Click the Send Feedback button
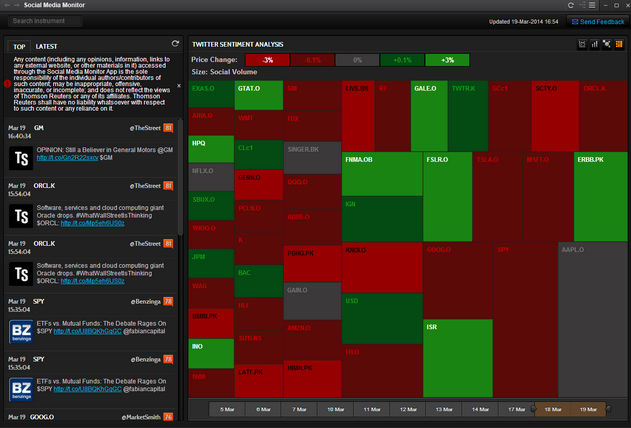Image resolution: width=631 pixels, height=428 pixels. (598, 22)
